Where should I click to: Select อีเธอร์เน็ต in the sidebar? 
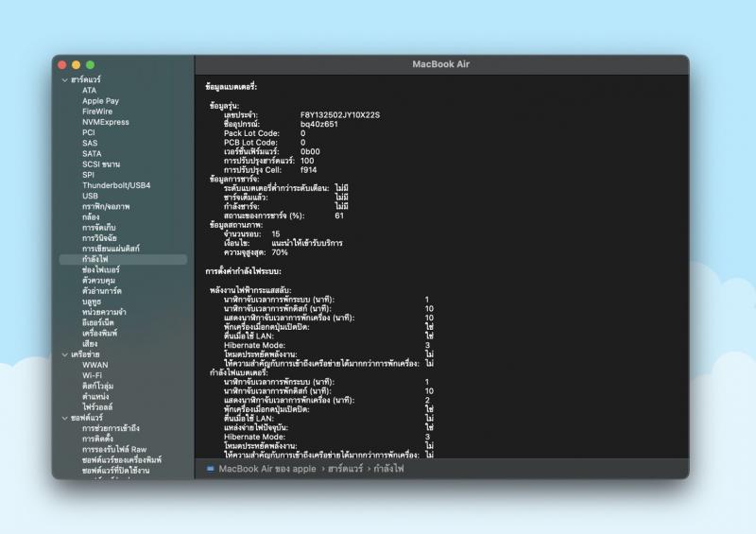(98, 322)
